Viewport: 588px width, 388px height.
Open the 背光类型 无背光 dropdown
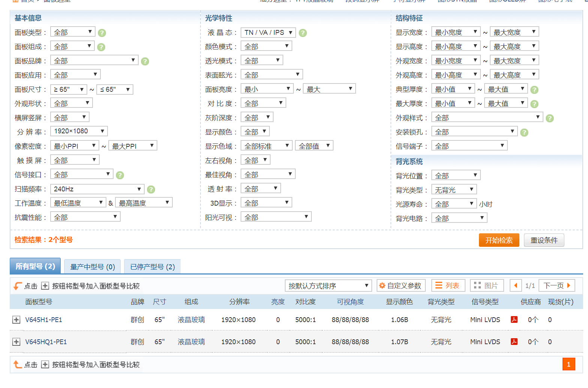(x=454, y=190)
